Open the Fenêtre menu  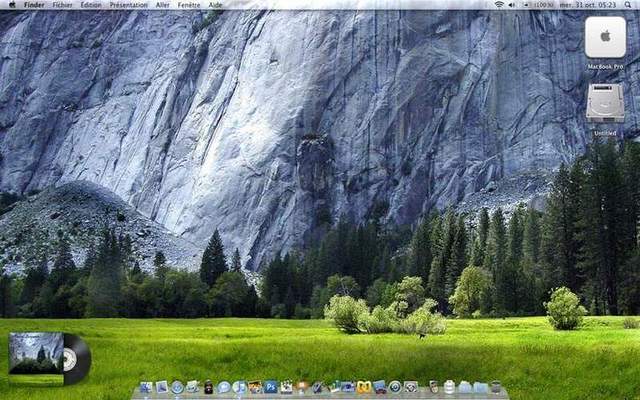[188, 5]
